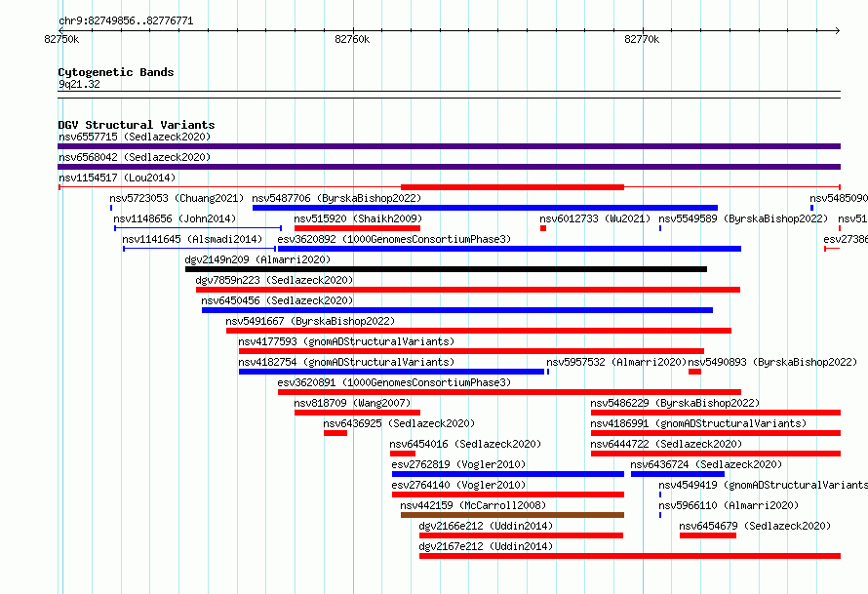
Task: Click nsv6450456 (Sedlazeck2020) label
Action: click(x=277, y=300)
